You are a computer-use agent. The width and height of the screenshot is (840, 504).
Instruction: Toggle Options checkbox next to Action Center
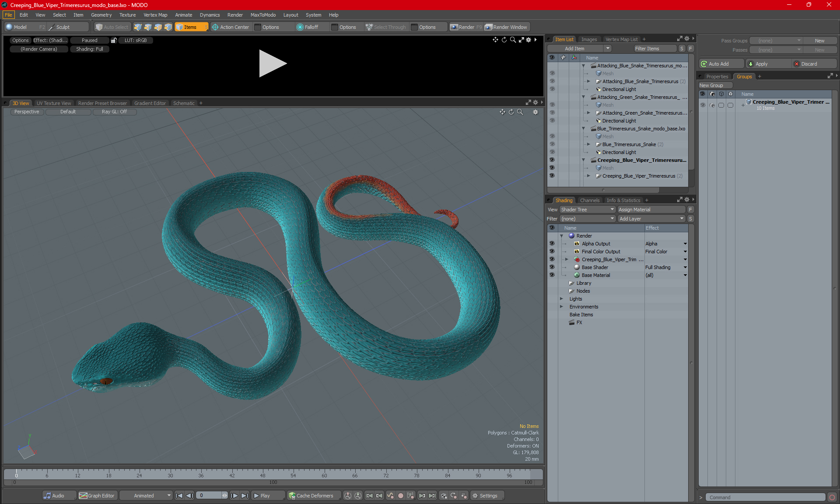pos(258,27)
